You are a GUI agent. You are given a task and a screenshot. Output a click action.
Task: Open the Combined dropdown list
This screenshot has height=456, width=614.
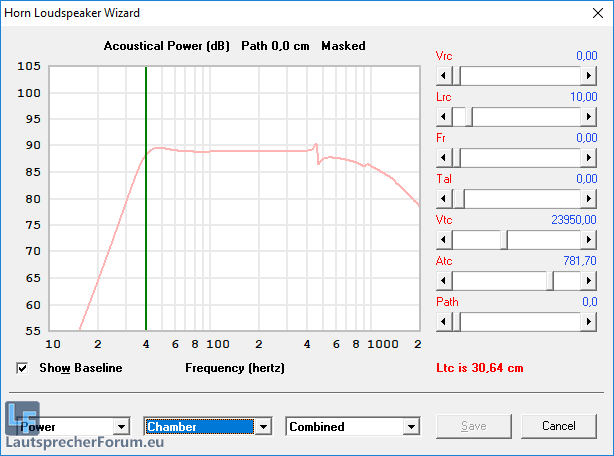click(x=410, y=427)
